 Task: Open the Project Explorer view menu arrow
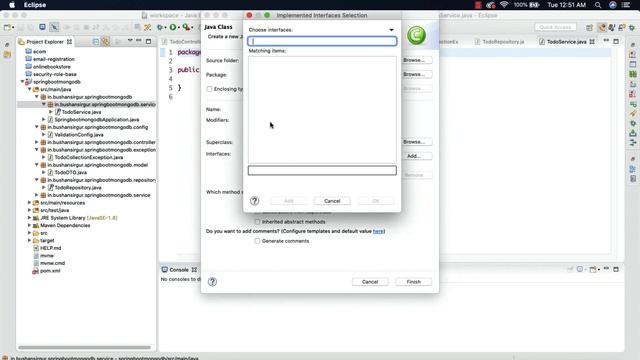(130, 41)
